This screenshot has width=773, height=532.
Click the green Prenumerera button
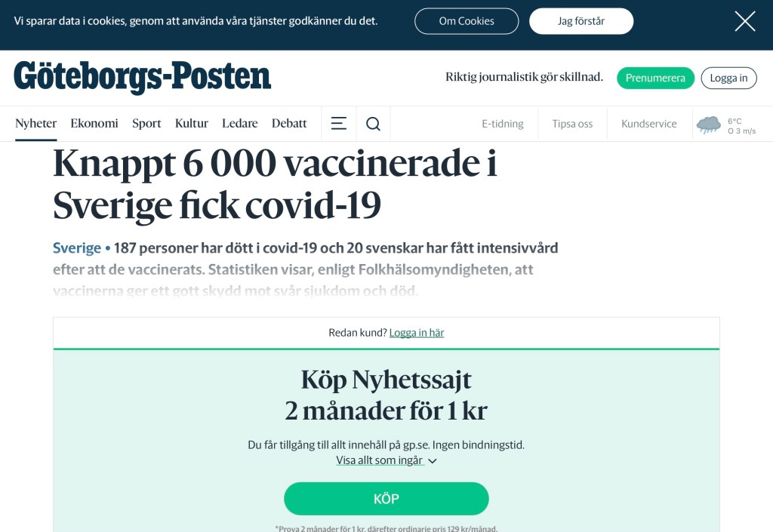(x=655, y=78)
